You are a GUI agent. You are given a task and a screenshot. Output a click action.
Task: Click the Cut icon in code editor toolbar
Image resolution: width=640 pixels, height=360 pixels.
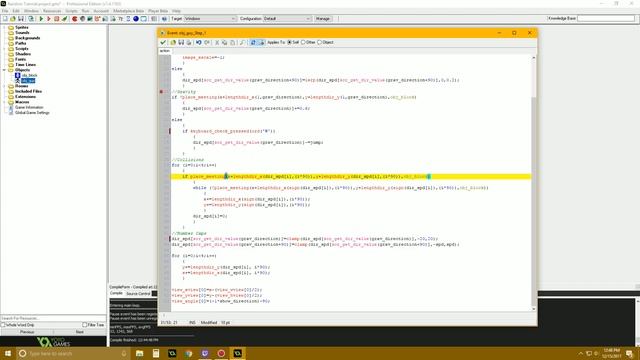click(x=217, y=42)
